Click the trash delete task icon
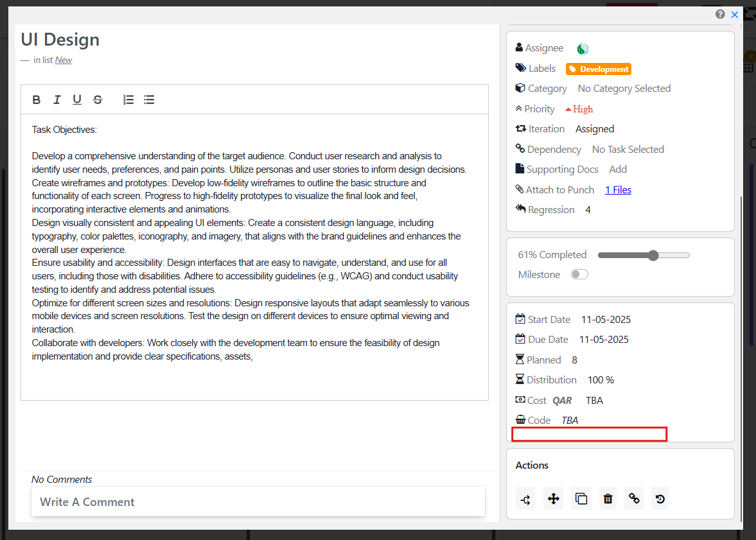Viewport: 756px width, 540px height. click(x=608, y=498)
